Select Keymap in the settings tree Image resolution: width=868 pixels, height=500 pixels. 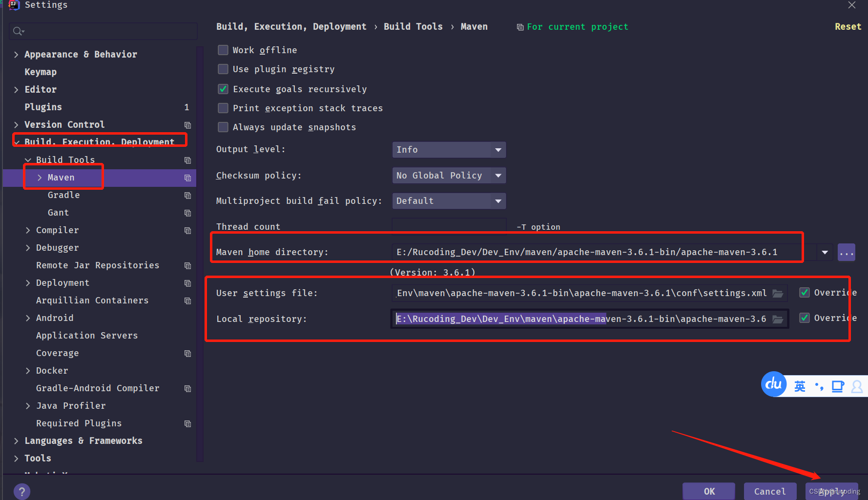41,72
